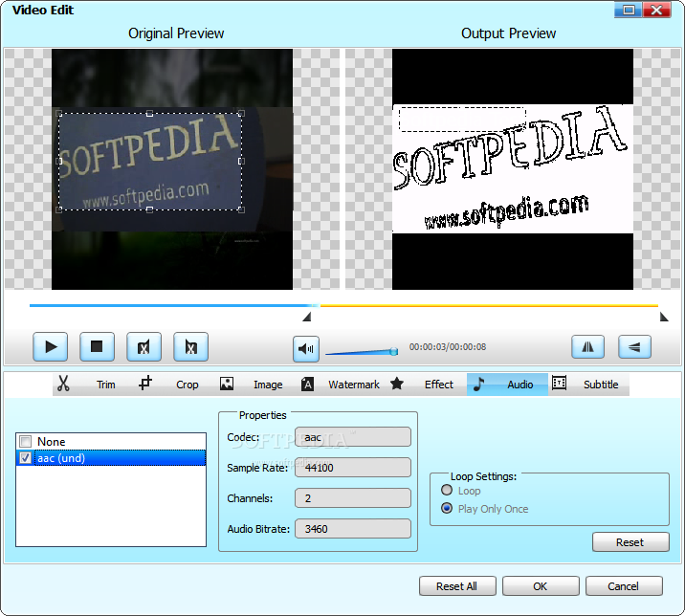The width and height of the screenshot is (685, 616).
Task: Maximize the Video Edit window
Action: click(629, 10)
